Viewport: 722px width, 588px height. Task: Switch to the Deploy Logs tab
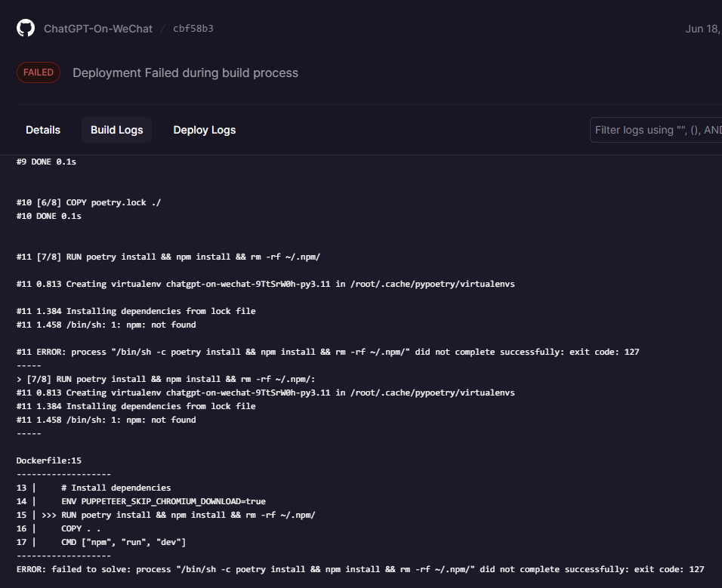pyautogui.click(x=204, y=129)
